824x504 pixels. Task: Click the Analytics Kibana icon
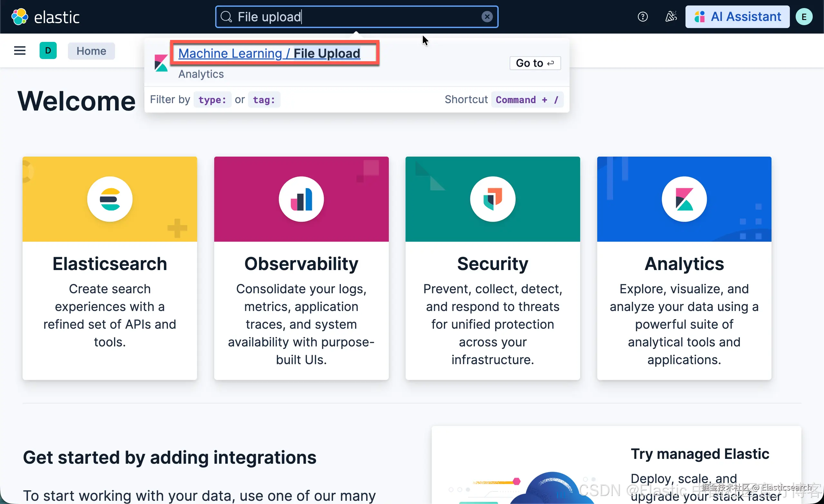[x=684, y=199]
